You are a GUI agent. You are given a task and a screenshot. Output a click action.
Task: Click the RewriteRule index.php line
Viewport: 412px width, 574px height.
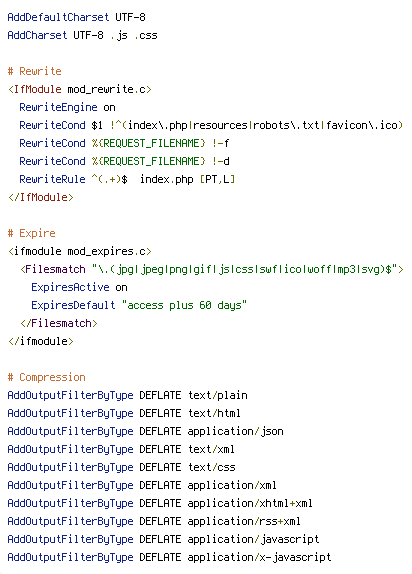point(127,179)
